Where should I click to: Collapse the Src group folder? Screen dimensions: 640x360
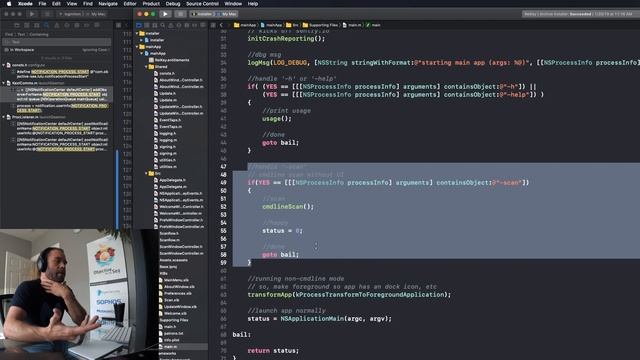[x=146, y=173]
